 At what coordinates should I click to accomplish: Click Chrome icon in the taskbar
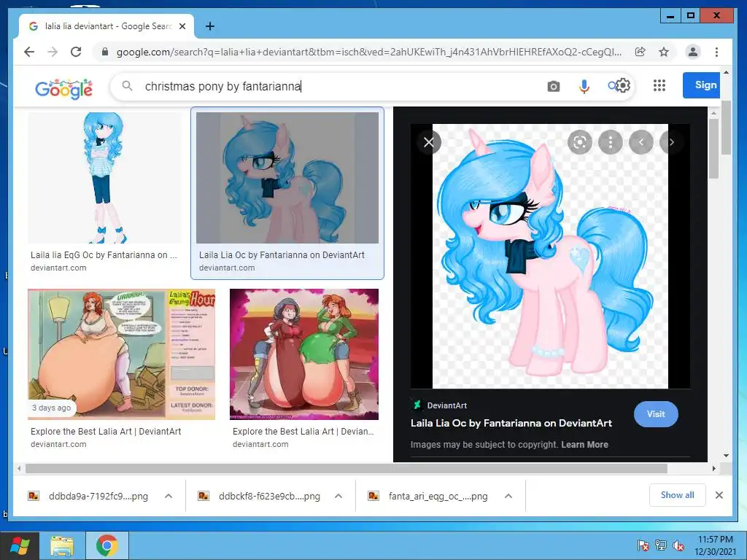pyautogui.click(x=107, y=545)
